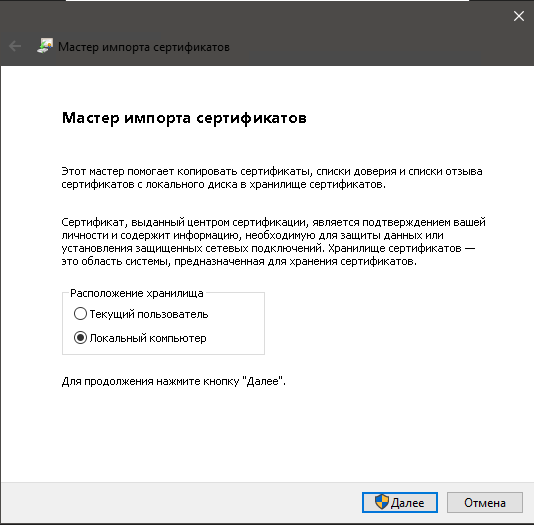Click the paragraph starting with Этот мастер помогает
Image resolution: width=534 pixels, height=525 pixels.
click(272, 178)
